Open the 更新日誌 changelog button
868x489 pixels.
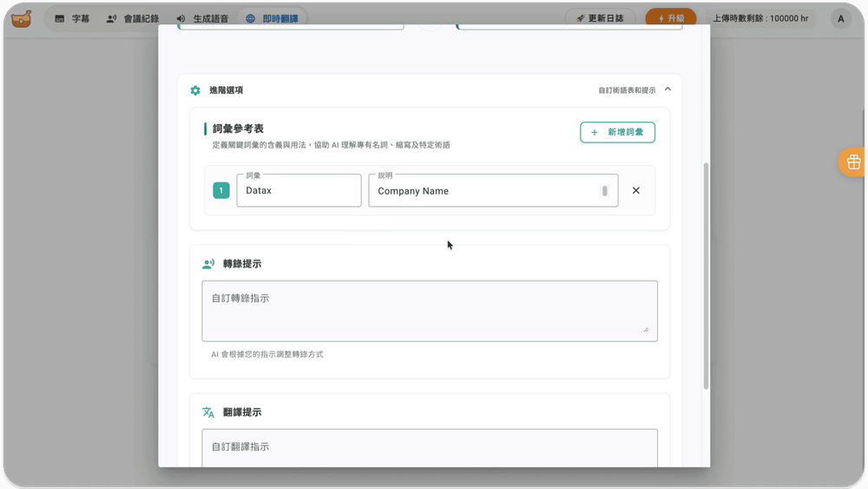click(x=600, y=18)
